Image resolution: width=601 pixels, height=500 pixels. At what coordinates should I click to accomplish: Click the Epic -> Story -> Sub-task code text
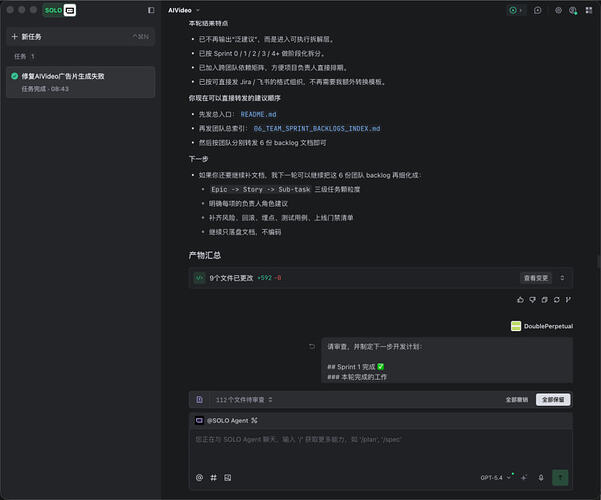coord(260,189)
